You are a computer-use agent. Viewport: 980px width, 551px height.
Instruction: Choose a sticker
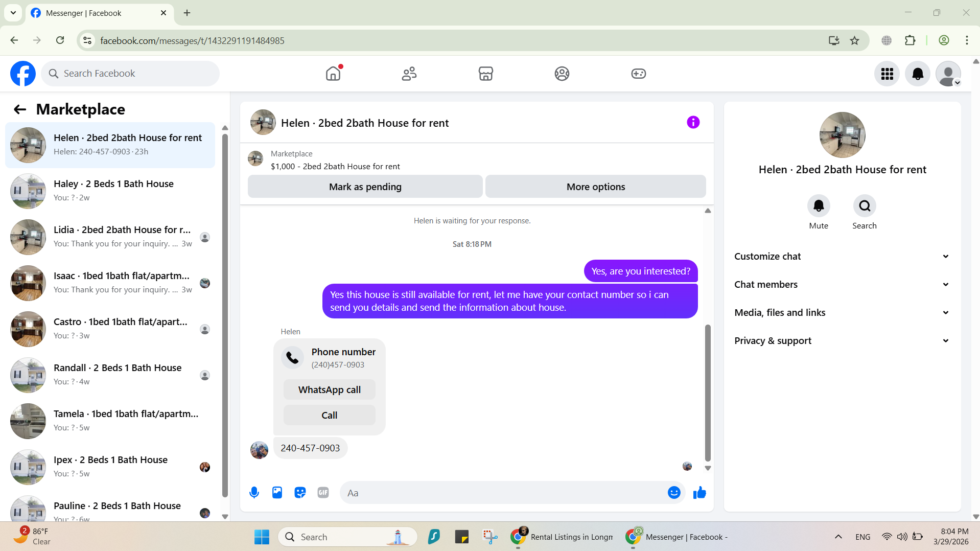pyautogui.click(x=300, y=493)
